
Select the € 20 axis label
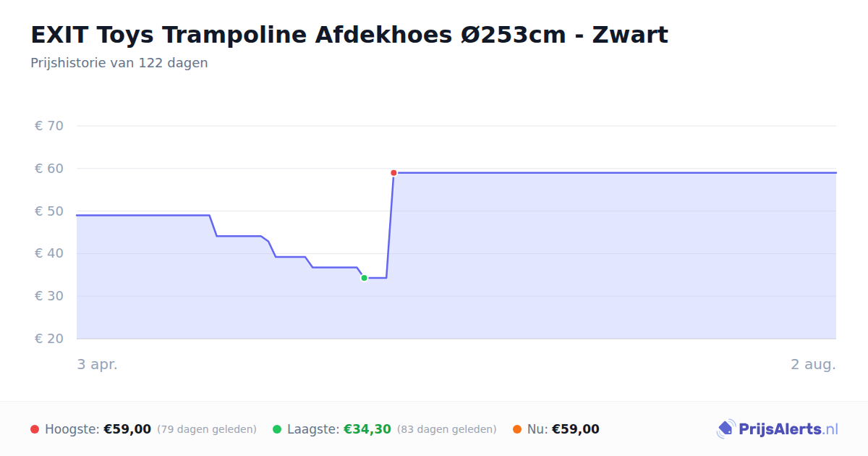click(x=49, y=339)
